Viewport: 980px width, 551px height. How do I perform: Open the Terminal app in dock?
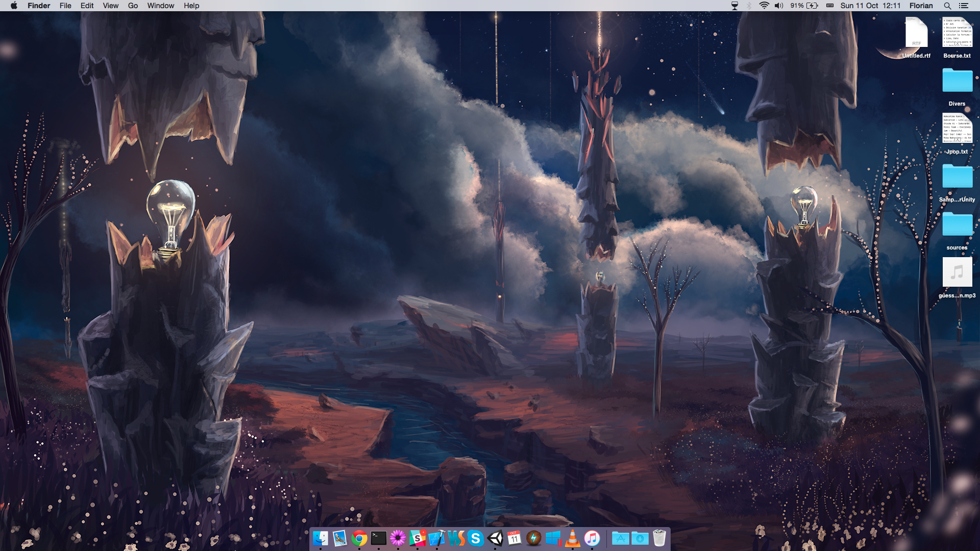[x=379, y=538]
